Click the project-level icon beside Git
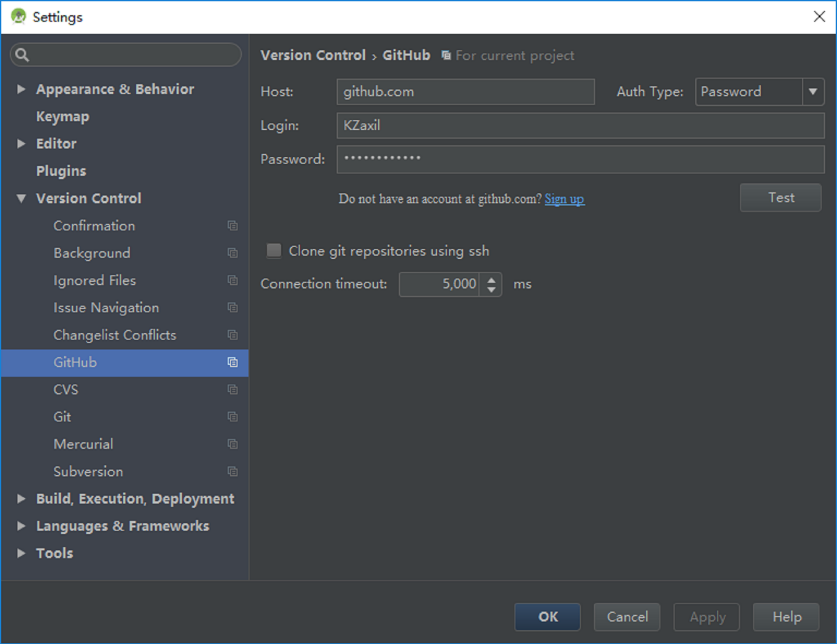837x644 pixels. (233, 417)
